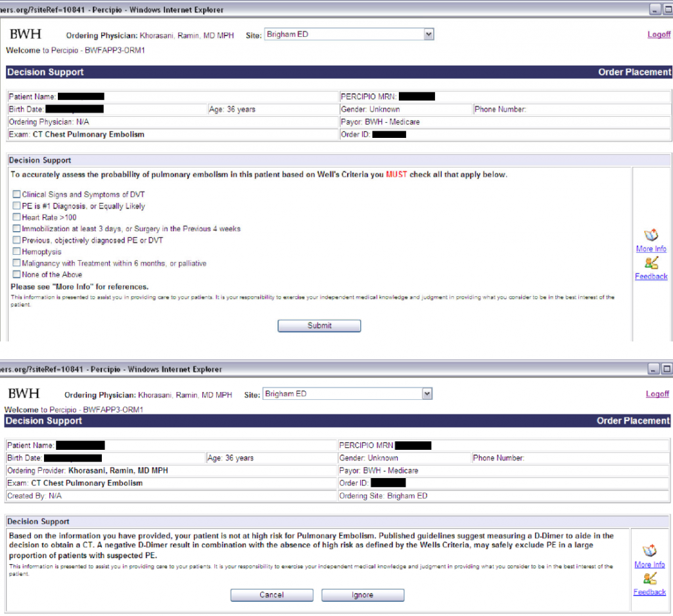Click the More Info book icon beside the D-Dimer message
The height and width of the screenshot is (616, 673).
coord(649,551)
